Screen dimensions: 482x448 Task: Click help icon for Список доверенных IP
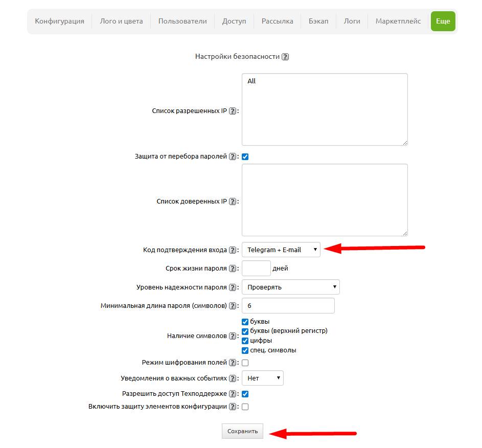233,201
